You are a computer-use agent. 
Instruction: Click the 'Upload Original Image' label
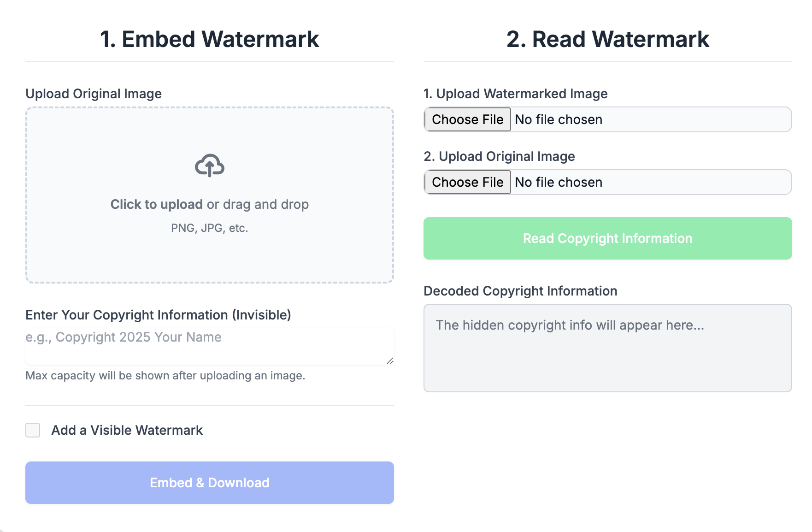point(94,94)
